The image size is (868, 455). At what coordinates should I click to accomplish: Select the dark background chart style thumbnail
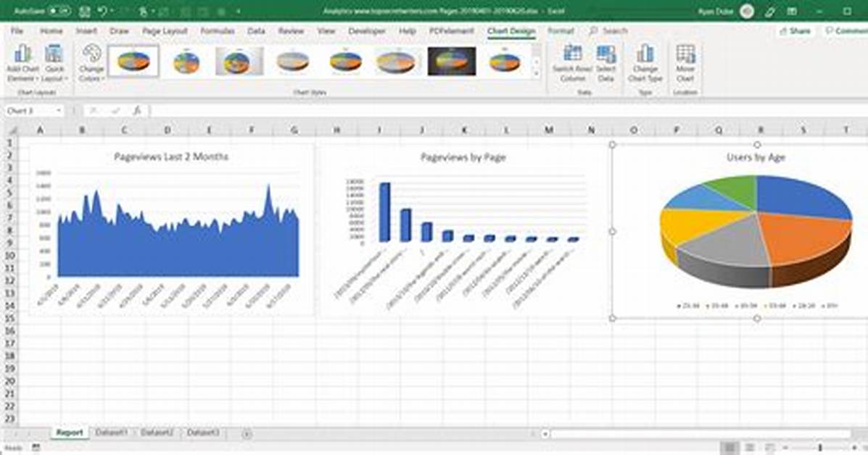[452, 61]
